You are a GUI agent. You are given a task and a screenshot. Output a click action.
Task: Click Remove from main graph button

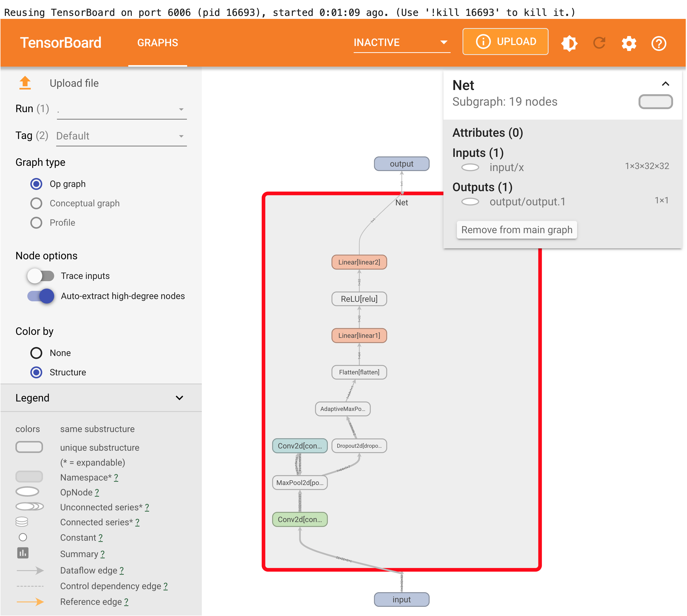click(x=517, y=230)
